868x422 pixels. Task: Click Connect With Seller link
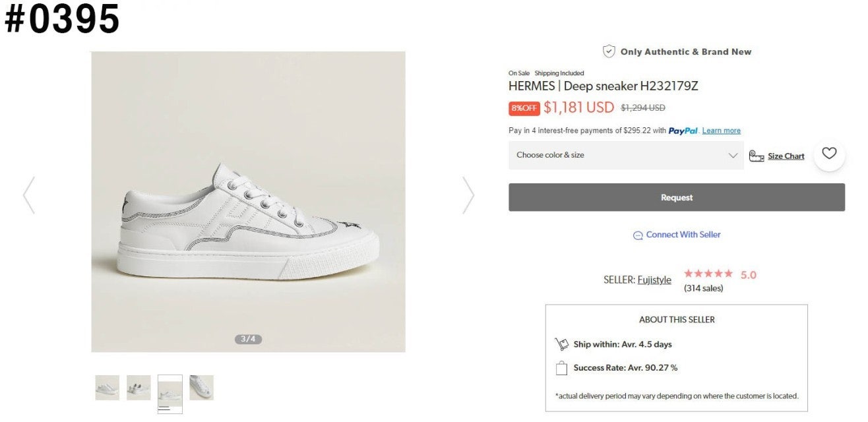pyautogui.click(x=683, y=235)
